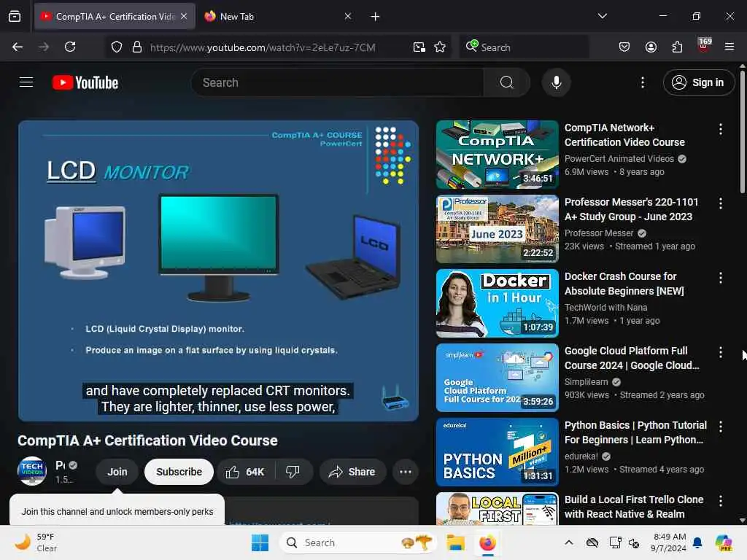Open picture-in-picture icon in address bar
Screen dimensions: 747x560
point(419,47)
